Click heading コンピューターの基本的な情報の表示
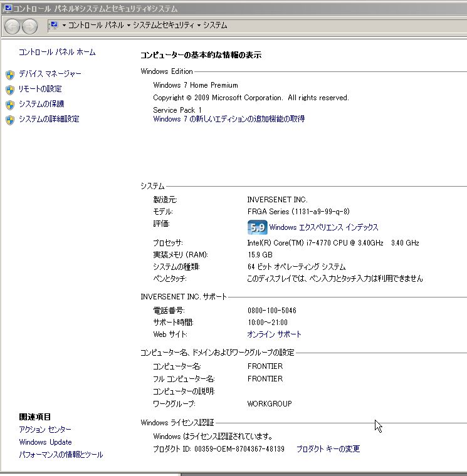This screenshot has width=467, height=476. pyautogui.click(x=201, y=55)
